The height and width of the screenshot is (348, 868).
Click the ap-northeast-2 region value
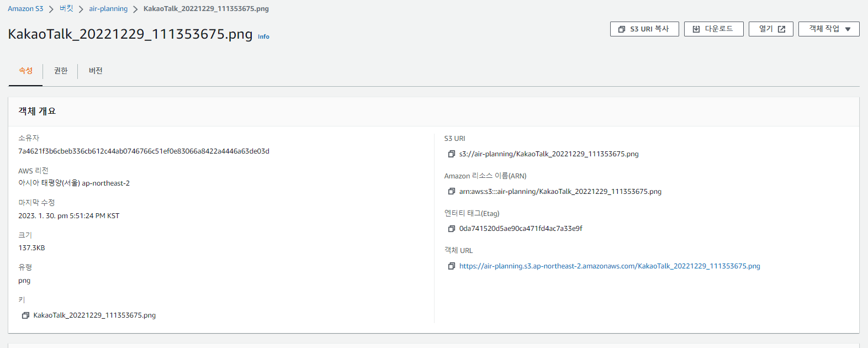(74, 183)
